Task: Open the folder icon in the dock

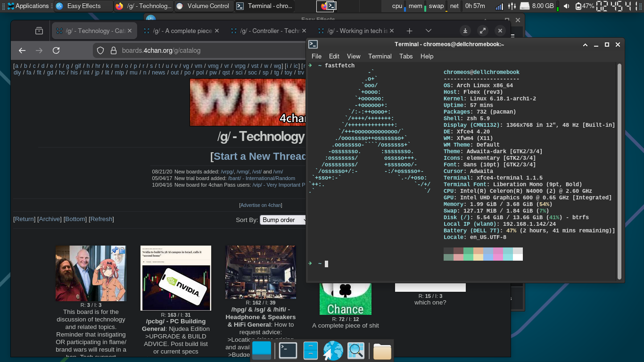Action: click(382, 351)
